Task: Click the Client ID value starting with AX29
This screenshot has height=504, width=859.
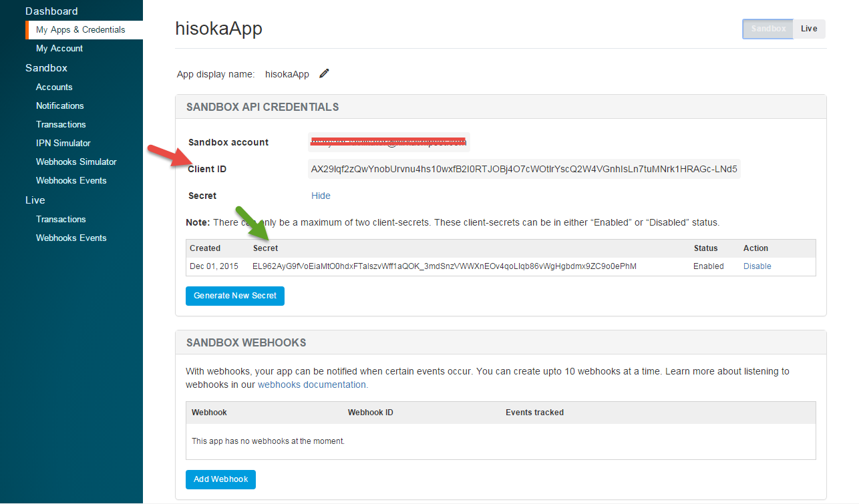Action: (x=524, y=169)
